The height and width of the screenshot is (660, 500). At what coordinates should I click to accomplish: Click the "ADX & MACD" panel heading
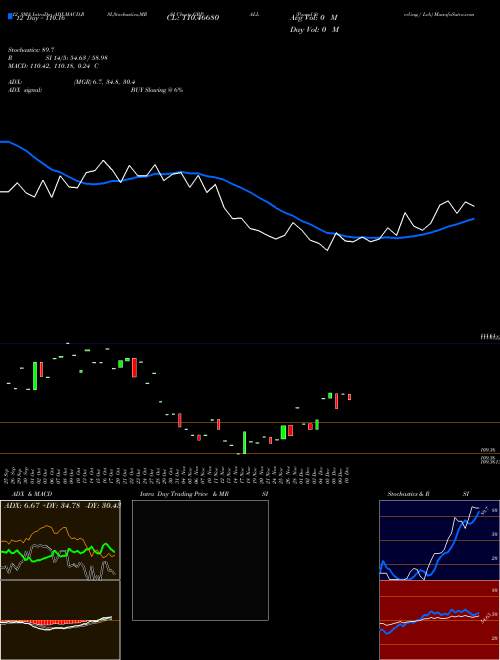32,494
